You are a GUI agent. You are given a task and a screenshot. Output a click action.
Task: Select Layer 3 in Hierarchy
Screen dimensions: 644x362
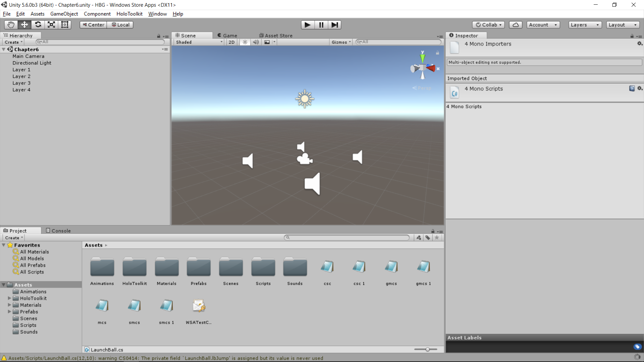pyautogui.click(x=21, y=83)
